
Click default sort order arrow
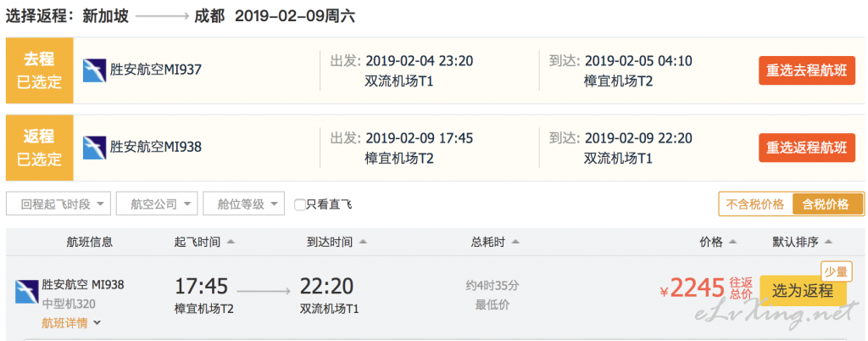click(x=828, y=242)
